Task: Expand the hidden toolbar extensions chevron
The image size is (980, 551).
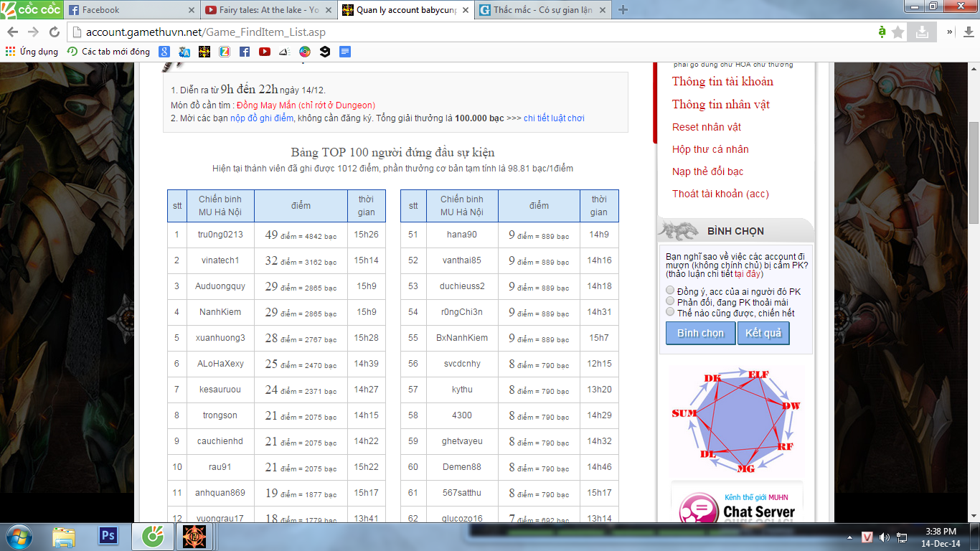Action: click(x=949, y=32)
